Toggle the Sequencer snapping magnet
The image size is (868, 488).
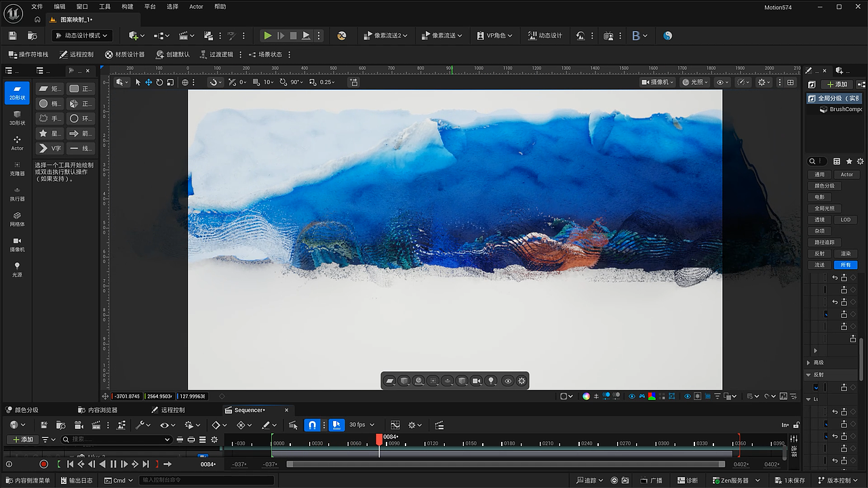point(312,425)
